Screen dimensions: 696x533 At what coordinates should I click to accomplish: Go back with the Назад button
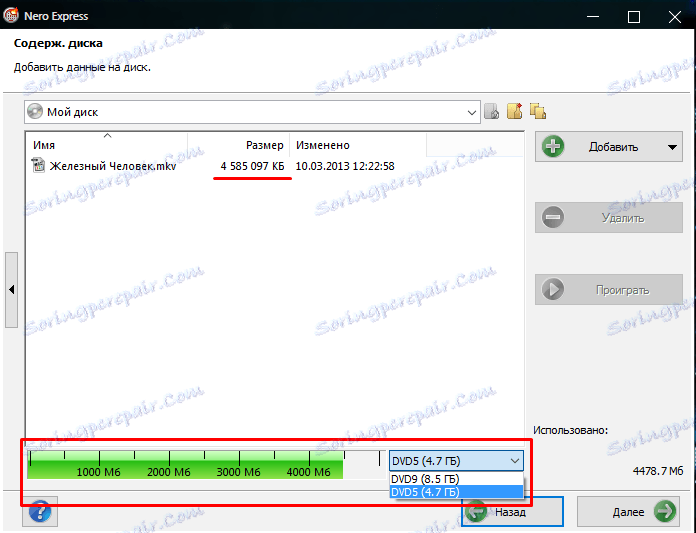coord(512,511)
